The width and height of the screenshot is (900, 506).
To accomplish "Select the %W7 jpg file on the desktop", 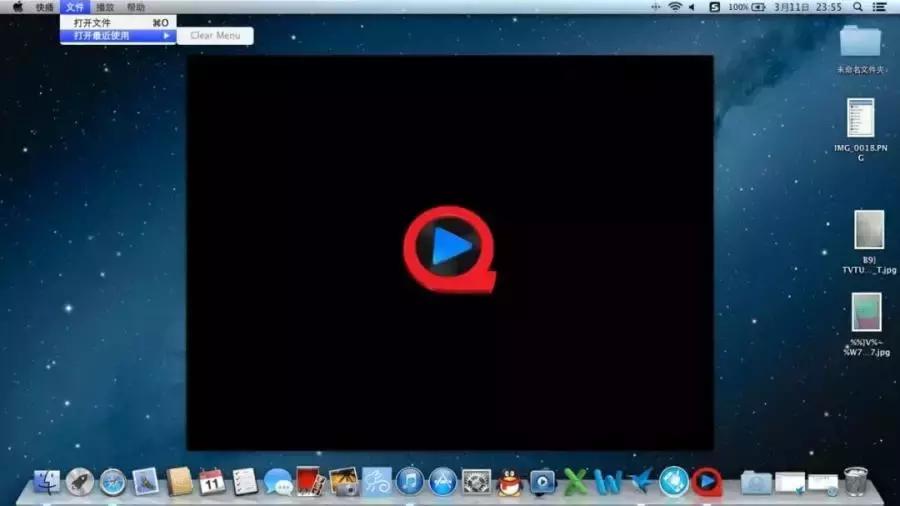I will click(x=867, y=324).
